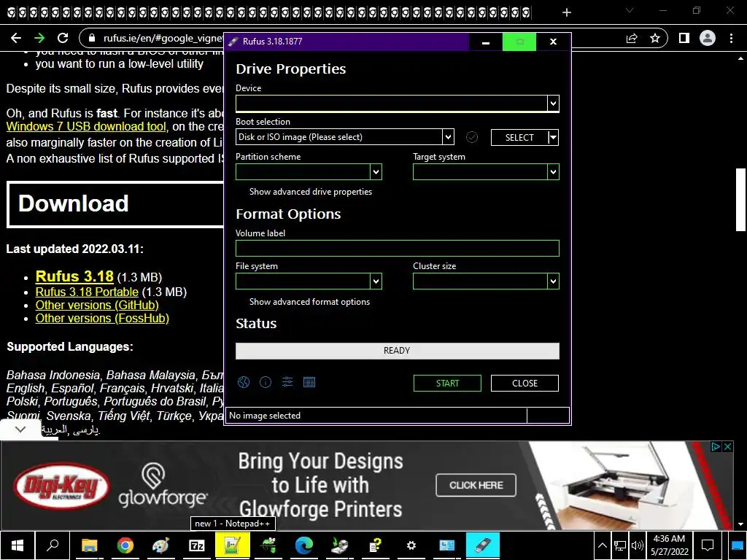
Task: Open Chrome tab search chevron
Action: [630, 11]
